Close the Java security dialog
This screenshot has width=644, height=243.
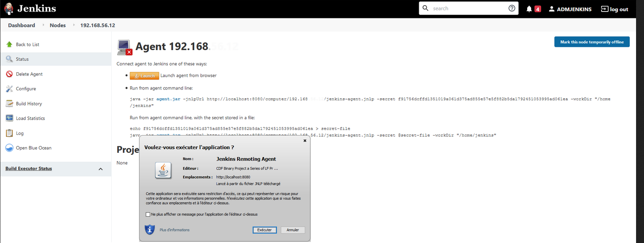[x=305, y=140]
